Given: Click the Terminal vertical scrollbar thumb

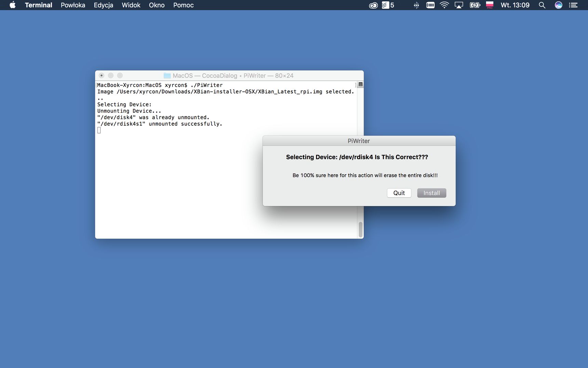Looking at the screenshot, I should pos(360,230).
